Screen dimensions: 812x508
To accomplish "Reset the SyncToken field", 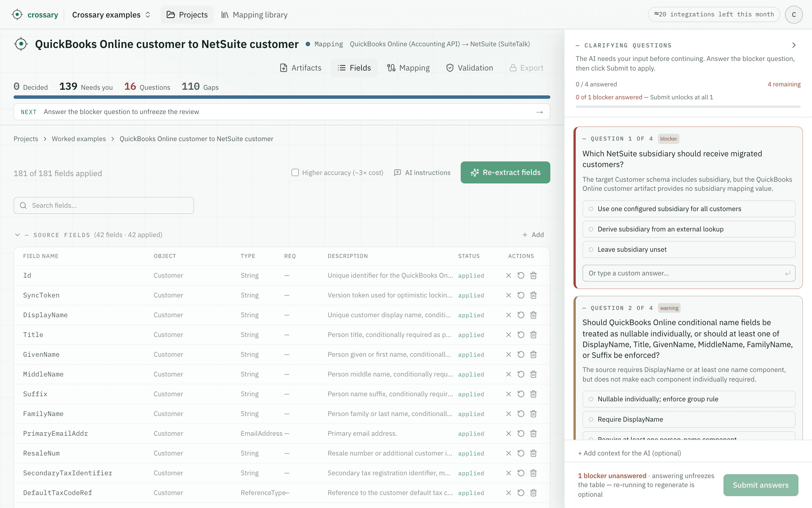I will click(521, 295).
